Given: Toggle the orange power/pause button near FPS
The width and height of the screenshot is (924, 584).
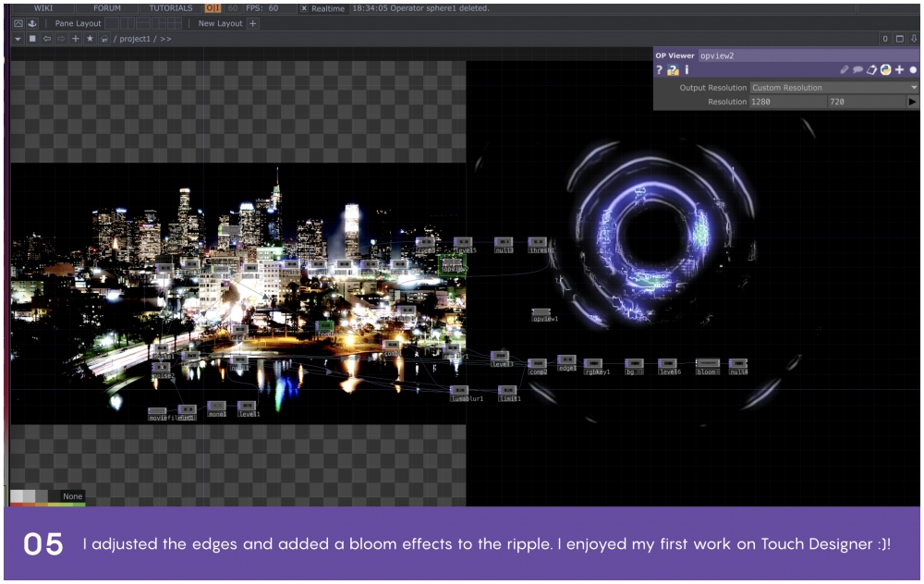Looking at the screenshot, I should coord(212,8).
